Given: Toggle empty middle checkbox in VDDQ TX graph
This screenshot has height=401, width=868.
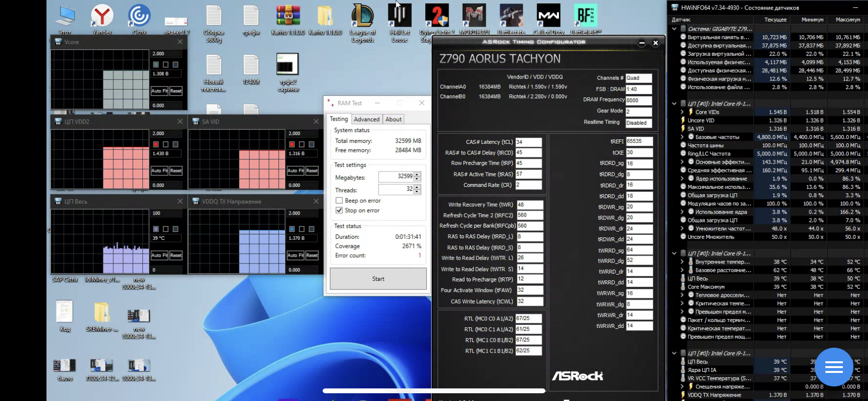Looking at the screenshot, I should click(302, 229).
